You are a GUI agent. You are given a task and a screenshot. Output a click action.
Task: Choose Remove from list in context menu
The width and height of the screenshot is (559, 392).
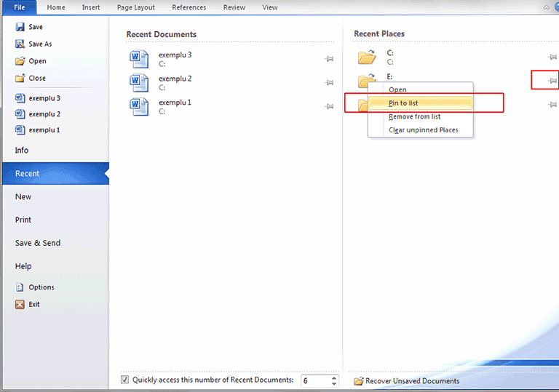point(414,116)
